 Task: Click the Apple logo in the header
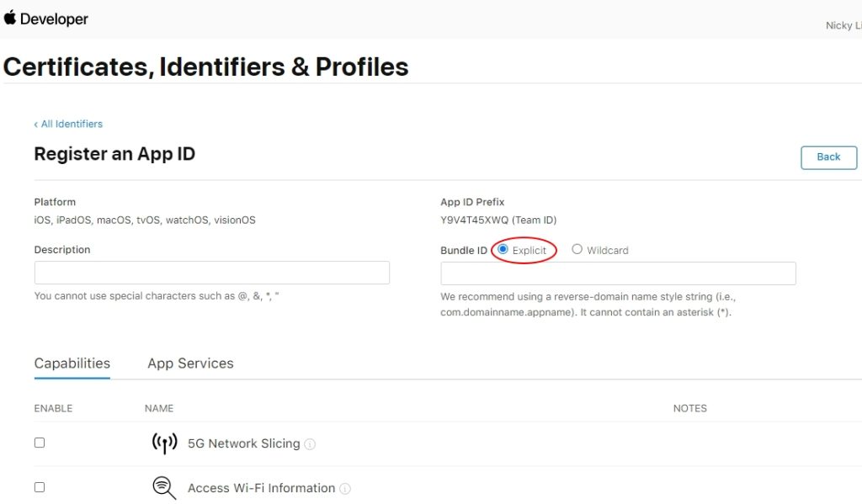coord(12,19)
